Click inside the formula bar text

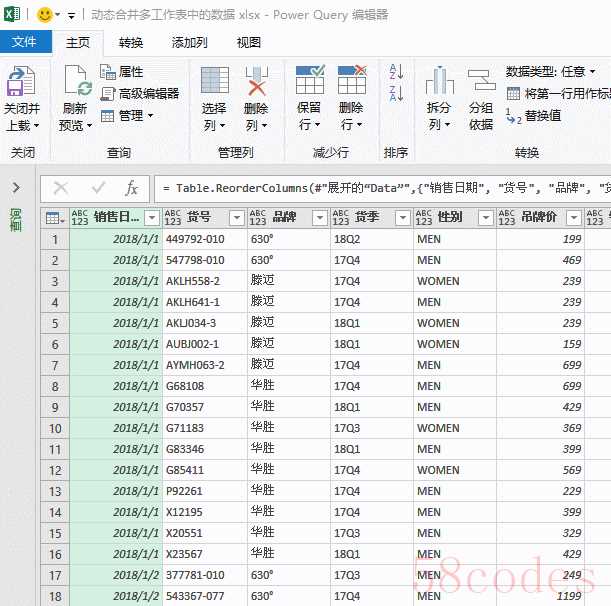pyautogui.click(x=380, y=188)
